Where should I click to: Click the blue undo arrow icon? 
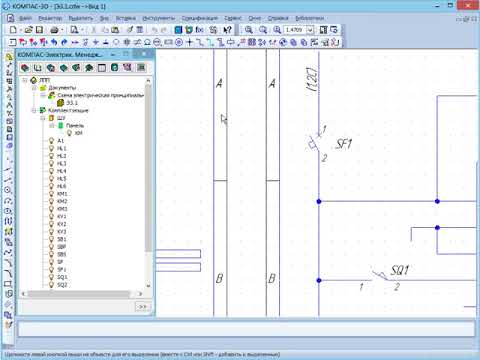tap(54, 42)
